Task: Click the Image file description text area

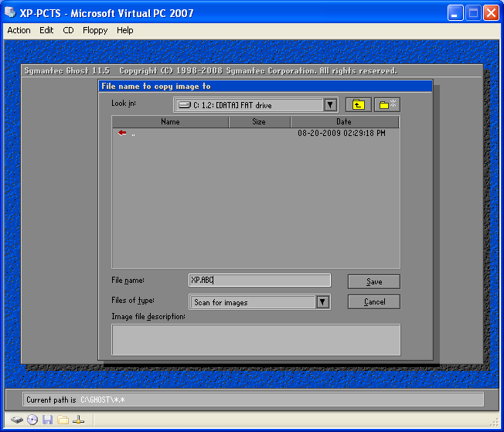Action: click(x=256, y=340)
